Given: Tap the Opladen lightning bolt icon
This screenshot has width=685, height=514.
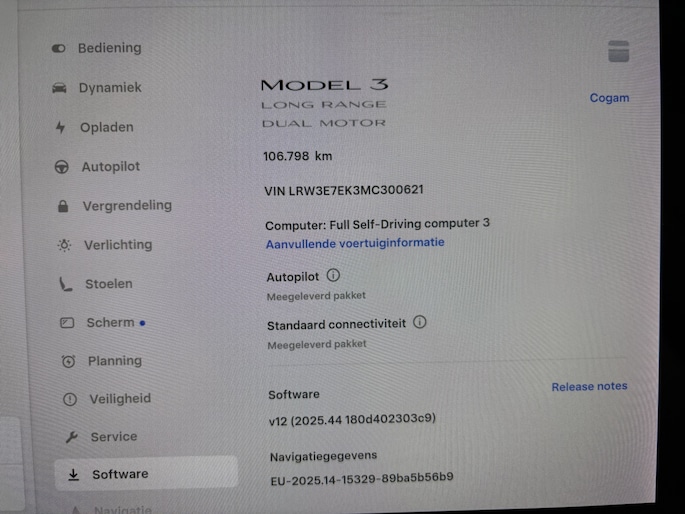Looking at the screenshot, I should click(61, 128).
